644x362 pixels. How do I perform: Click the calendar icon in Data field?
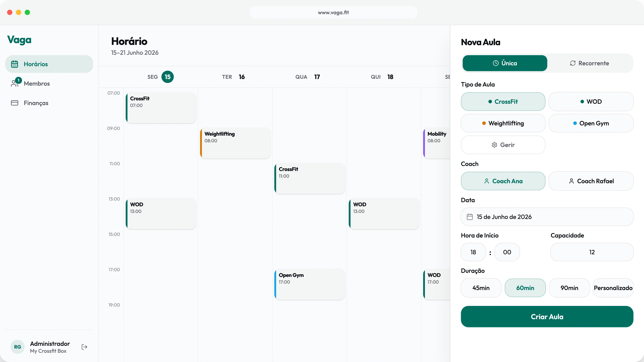click(x=470, y=217)
